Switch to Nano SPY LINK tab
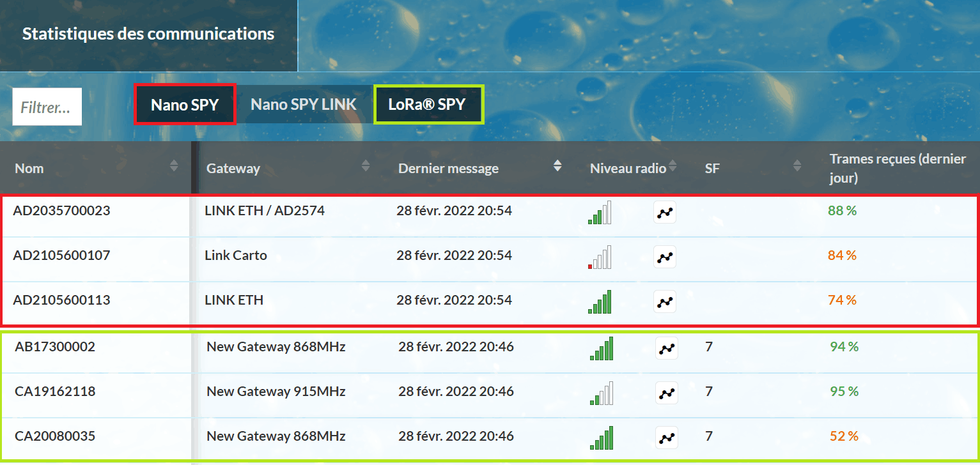Screen dimensions: 980x465 [304, 104]
